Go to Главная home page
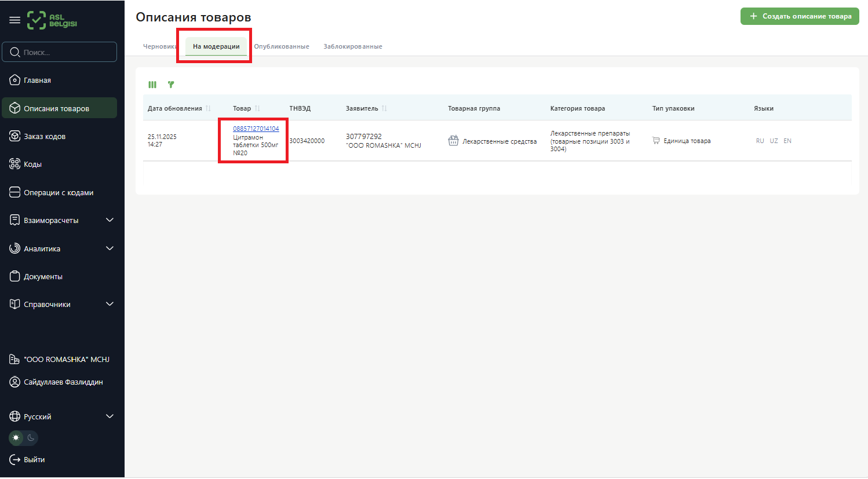Viewport: 868px width, 479px height. (x=37, y=81)
